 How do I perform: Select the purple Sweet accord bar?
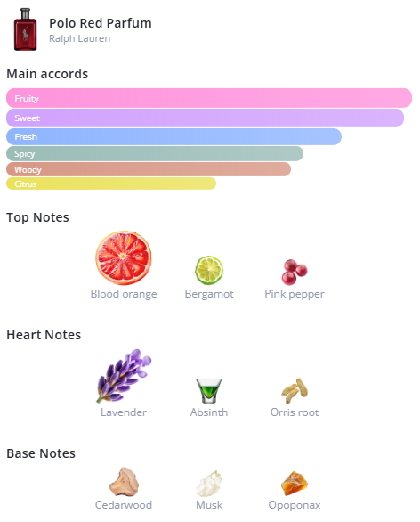pyautogui.click(x=205, y=118)
